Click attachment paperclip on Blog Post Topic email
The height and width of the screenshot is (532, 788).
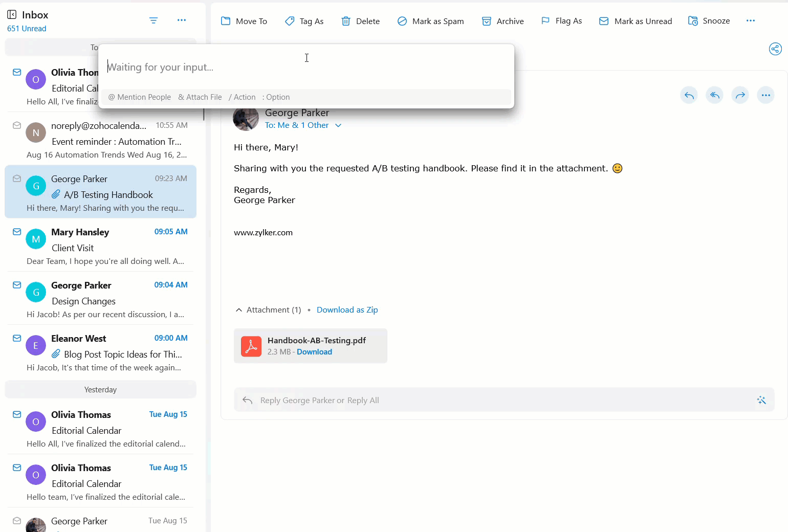pos(56,354)
